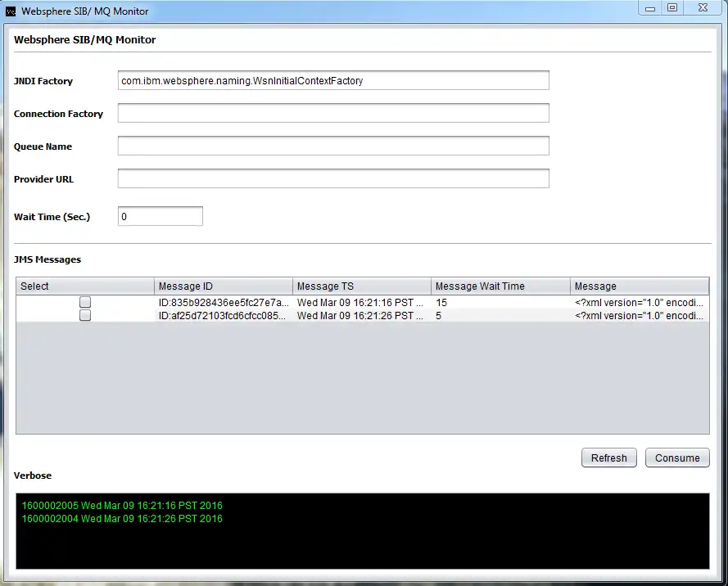Viewport: 728px width, 586px height.
Task: Minimize the Websphere SIB/MQ Monitor window
Action: click(x=650, y=8)
